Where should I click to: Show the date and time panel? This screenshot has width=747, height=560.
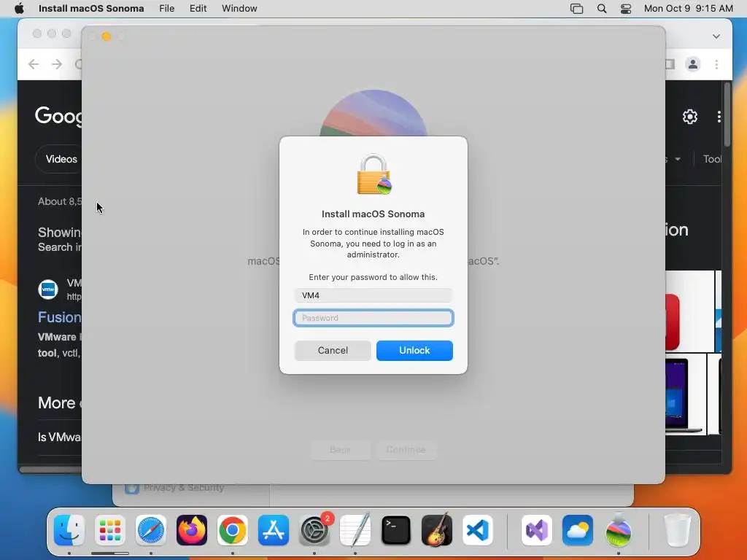point(689,9)
